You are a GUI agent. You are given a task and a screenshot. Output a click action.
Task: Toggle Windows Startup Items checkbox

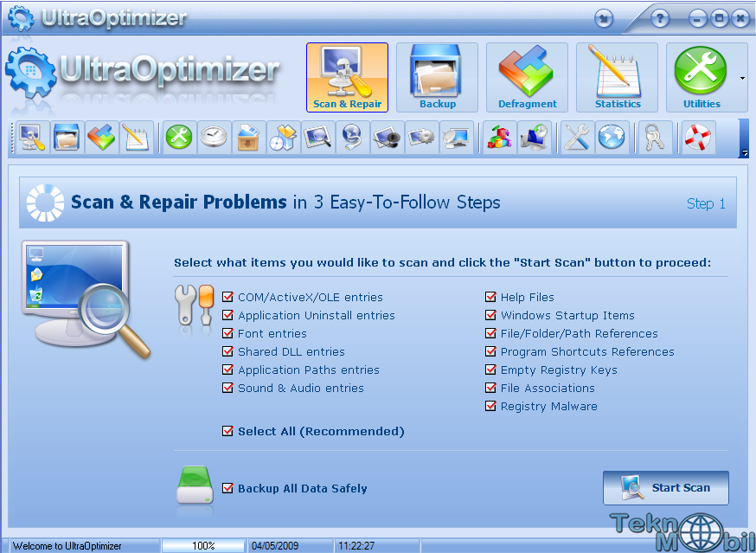click(490, 315)
